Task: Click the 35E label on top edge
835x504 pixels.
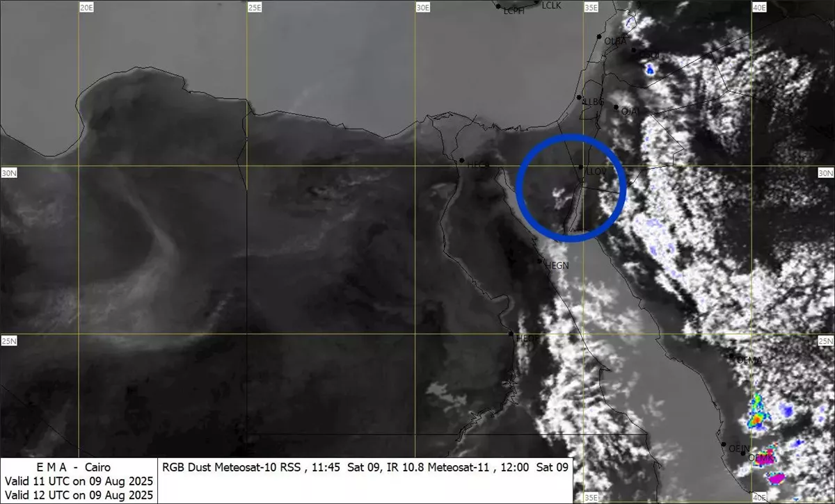Action: tap(591, 8)
